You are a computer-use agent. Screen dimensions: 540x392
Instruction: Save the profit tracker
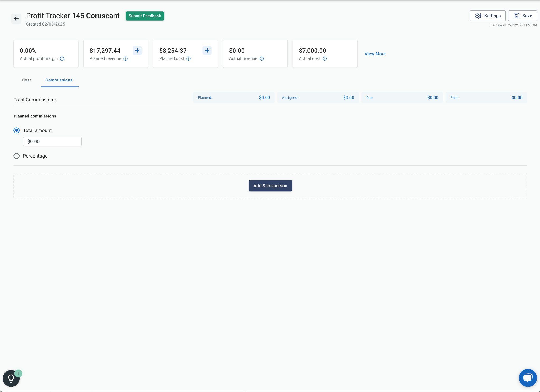(522, 16)
